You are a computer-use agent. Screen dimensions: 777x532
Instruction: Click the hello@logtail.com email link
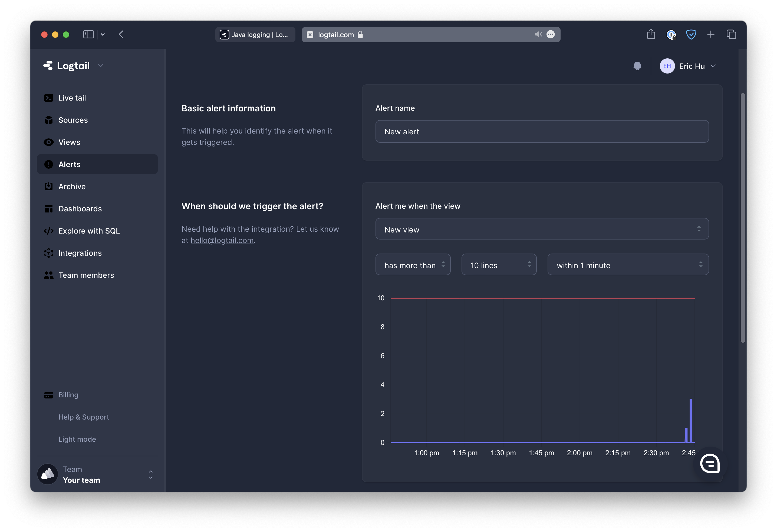(222, 241)
